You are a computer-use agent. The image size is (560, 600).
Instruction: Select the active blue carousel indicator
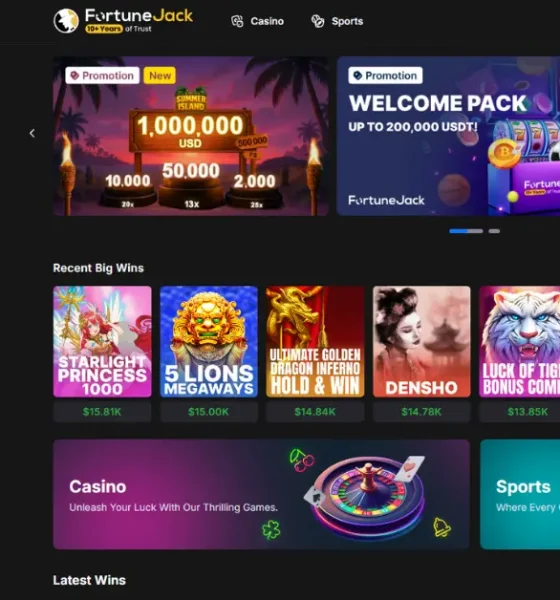click(466, 231)
